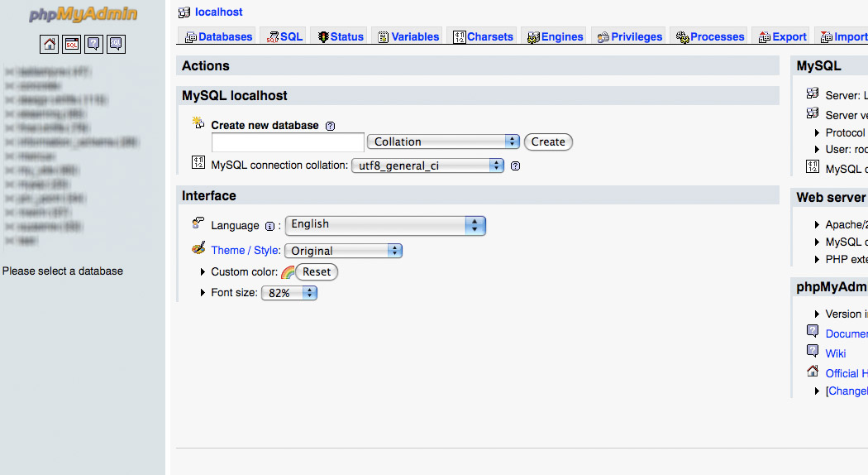Open the SQL documentation icon in the sidebar
This screenshot has width=868, height=475.
116,44
